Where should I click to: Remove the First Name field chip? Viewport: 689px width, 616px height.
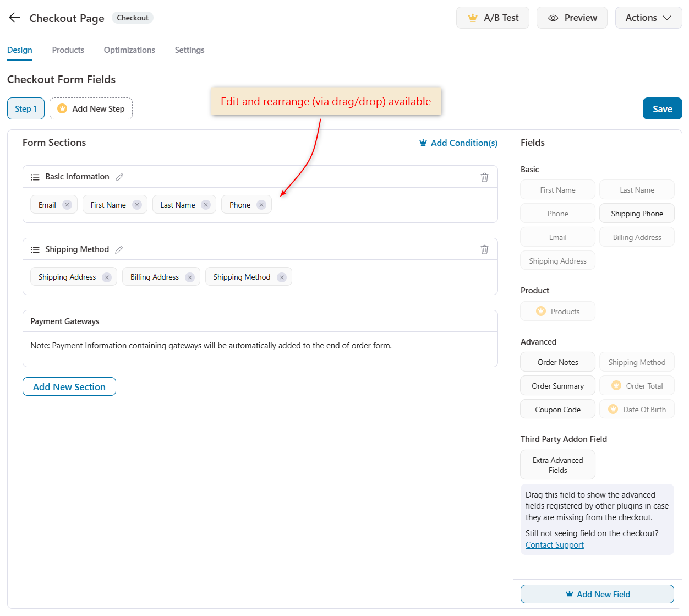pos(137,205)
